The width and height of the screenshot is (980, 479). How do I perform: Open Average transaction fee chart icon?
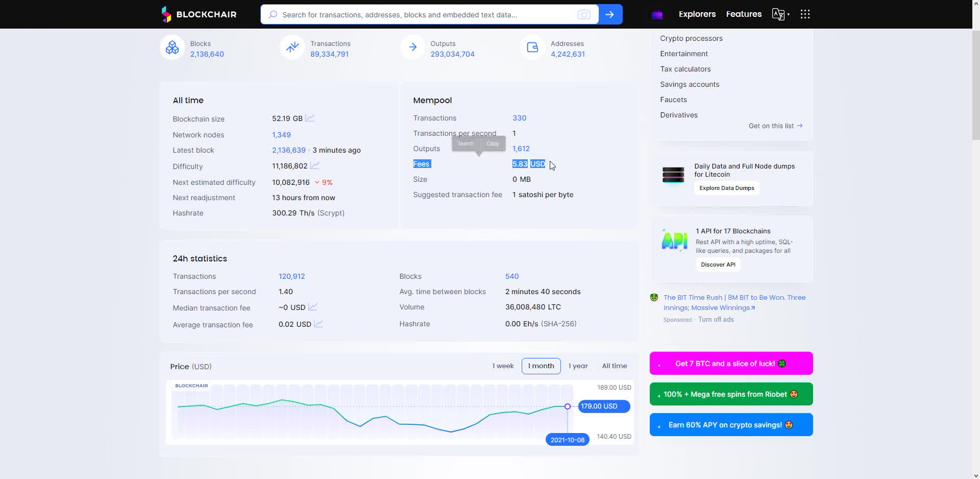pyautogui.click(x=318, y=324)
